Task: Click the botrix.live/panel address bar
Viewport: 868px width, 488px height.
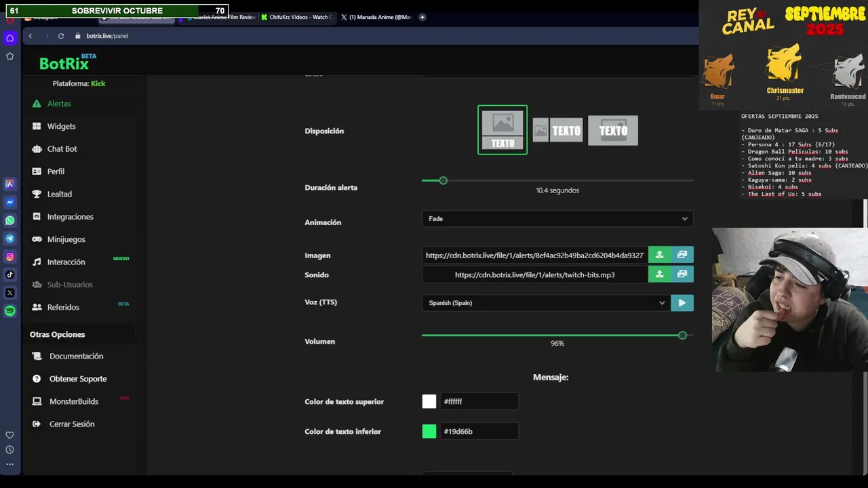Action: point(107,36)
